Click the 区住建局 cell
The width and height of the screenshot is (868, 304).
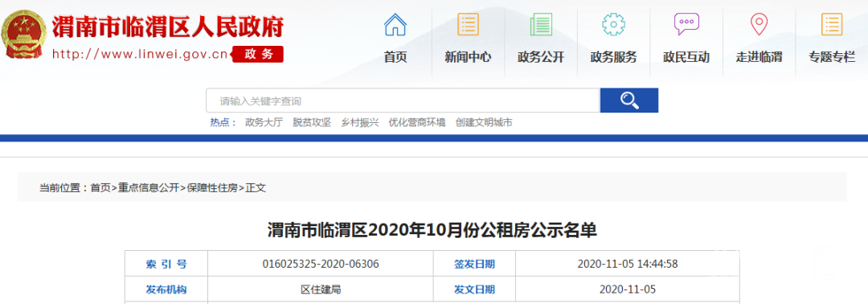pyautogui.click(x=321, y=290)
